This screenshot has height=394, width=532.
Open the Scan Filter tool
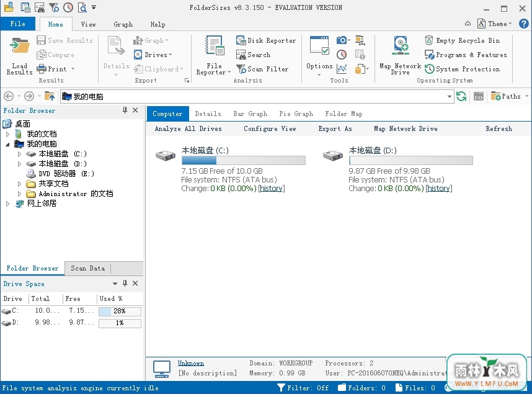(x=262, y=69)
